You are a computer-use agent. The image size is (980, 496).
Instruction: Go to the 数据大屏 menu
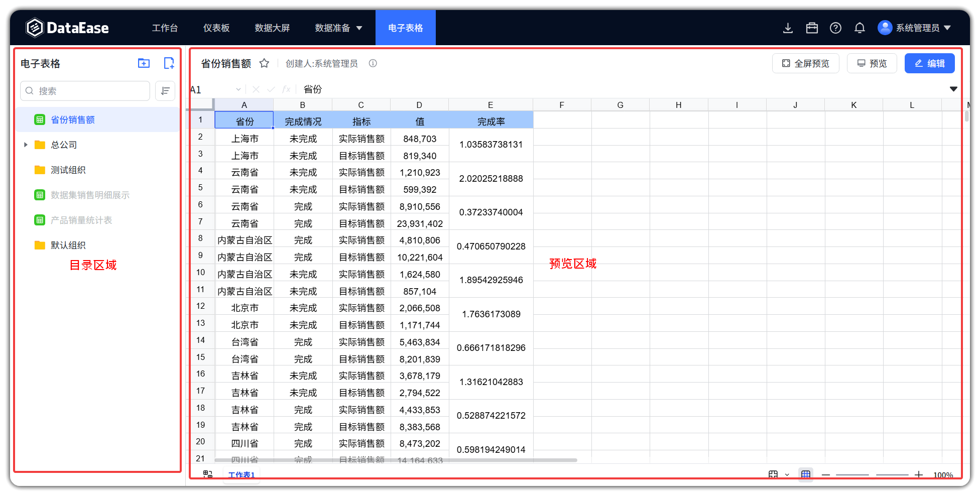click(272, 28)
